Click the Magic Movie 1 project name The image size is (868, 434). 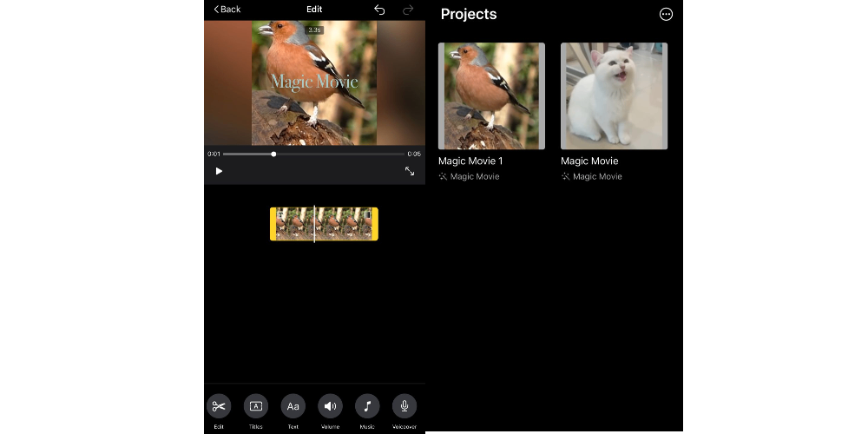click(x=470, y=161)
